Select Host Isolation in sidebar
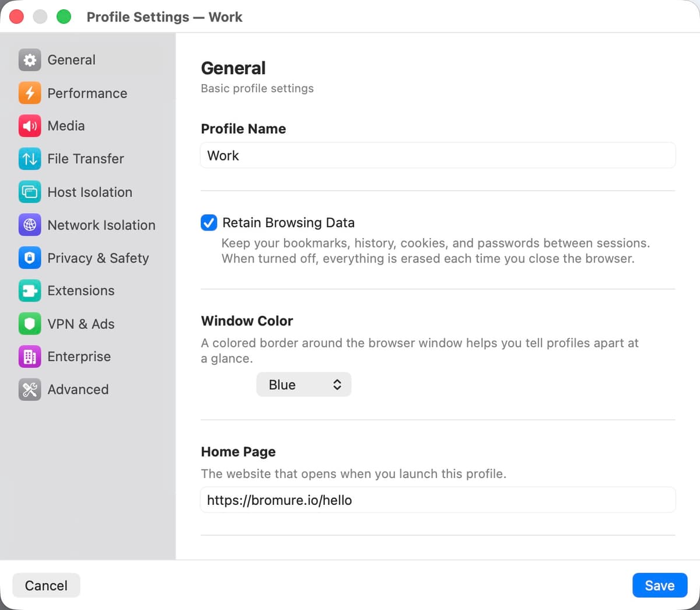This screenshot has height=610, width=700. click(87, 192)
